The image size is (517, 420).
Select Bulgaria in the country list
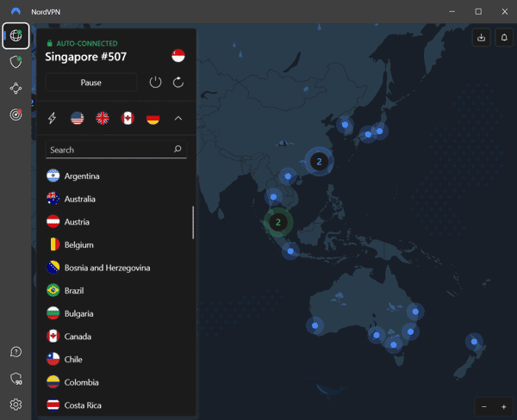click(116, 313)
